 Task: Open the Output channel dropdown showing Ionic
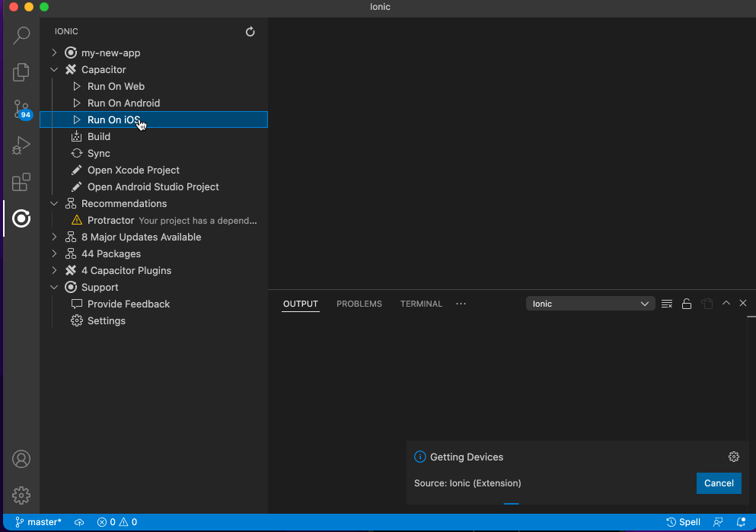click(x=590, y=303)
